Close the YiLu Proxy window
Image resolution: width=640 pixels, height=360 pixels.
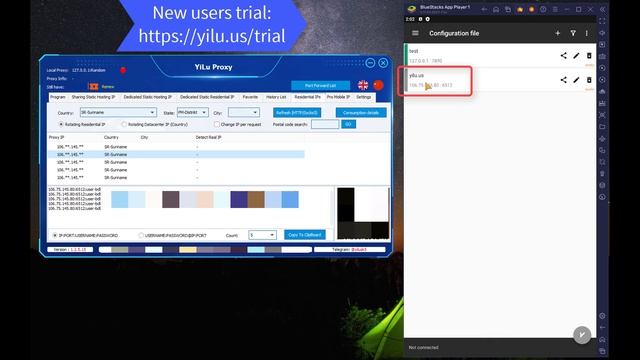point(383,63)
